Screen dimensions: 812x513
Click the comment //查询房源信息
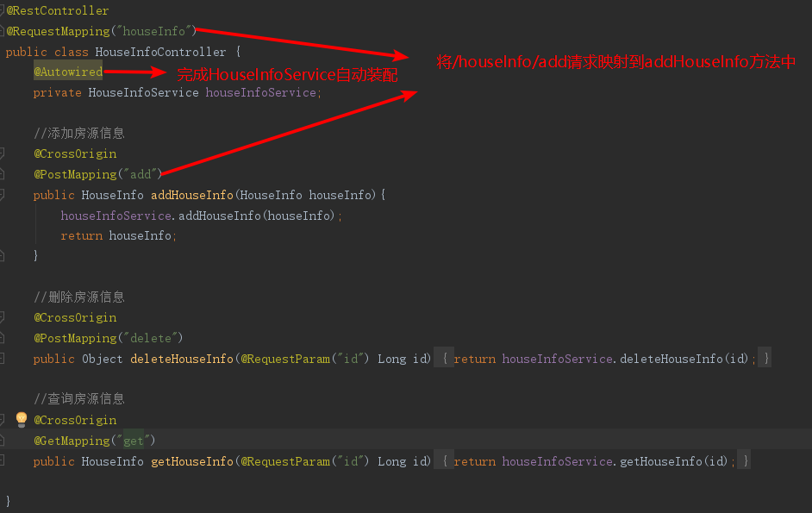coord(79,398)
